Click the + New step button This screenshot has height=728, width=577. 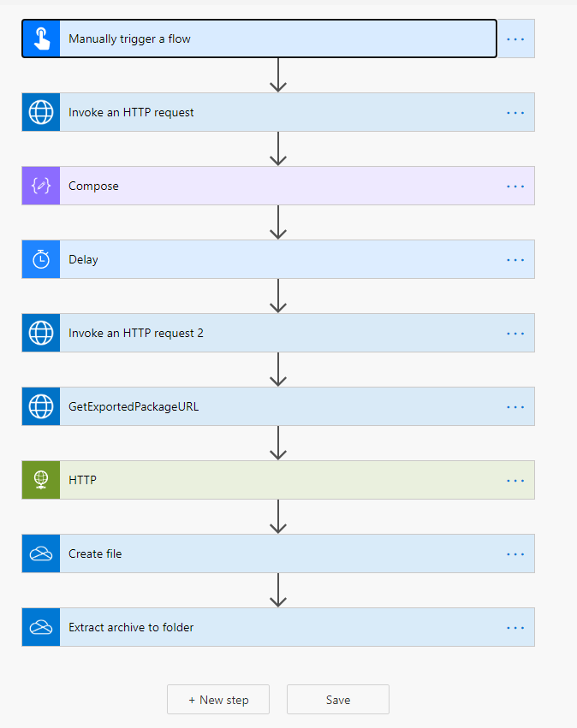pyautogui.click(x=218, y=699)
